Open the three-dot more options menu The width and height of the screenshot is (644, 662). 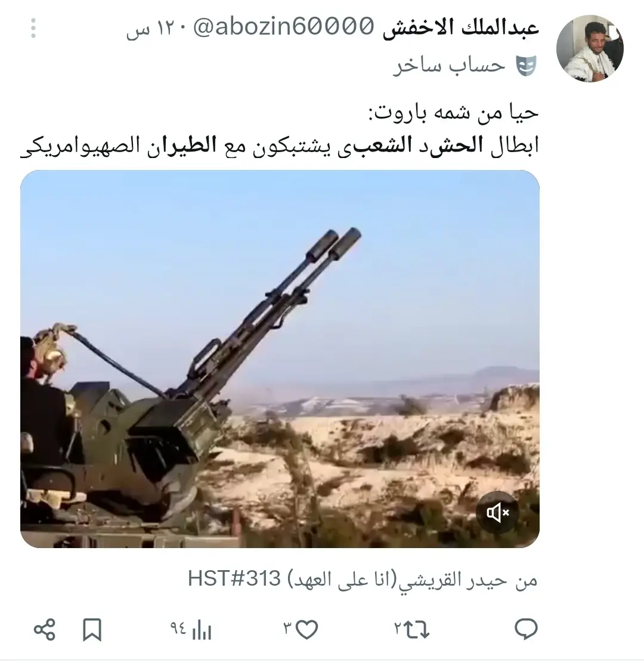tap(33, 28)
